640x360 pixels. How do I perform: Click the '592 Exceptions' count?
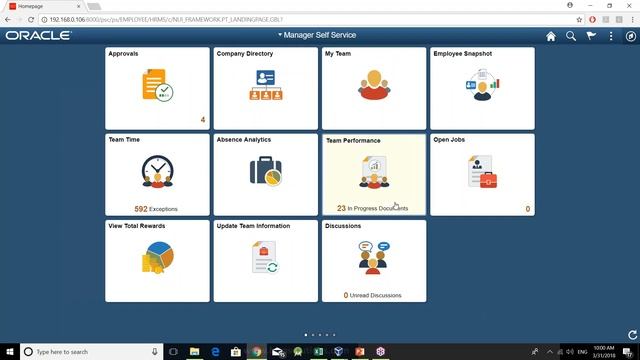click(156, 209)
